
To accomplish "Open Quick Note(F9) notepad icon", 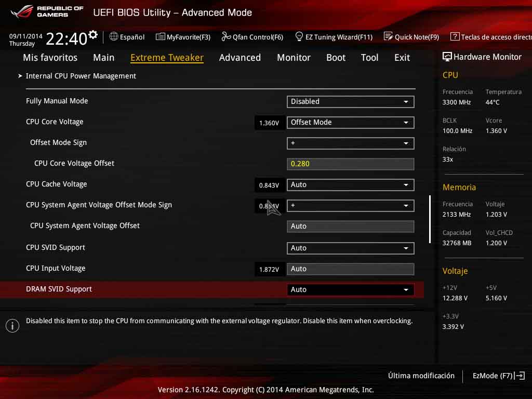I will [388, 36].
